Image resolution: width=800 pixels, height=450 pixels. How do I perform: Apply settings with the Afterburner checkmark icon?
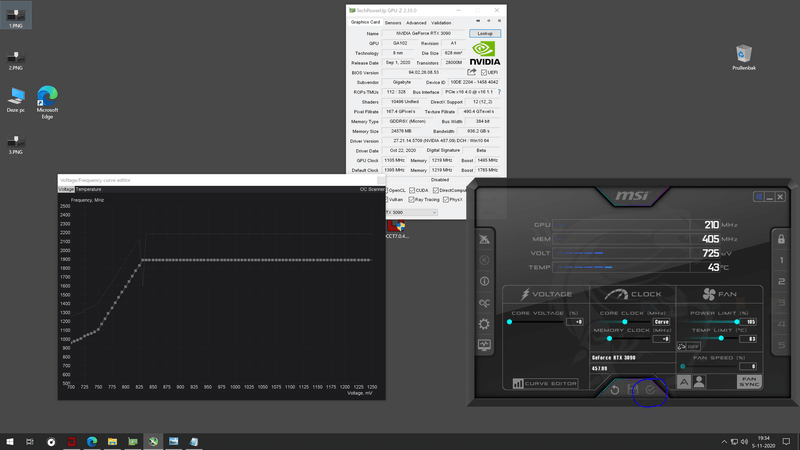pyautogui.click(x=651, y=390)
